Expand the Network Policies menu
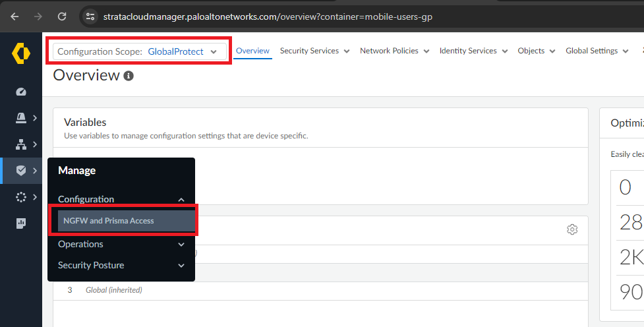This screenshot has height=327, width=644. point(395,51)
